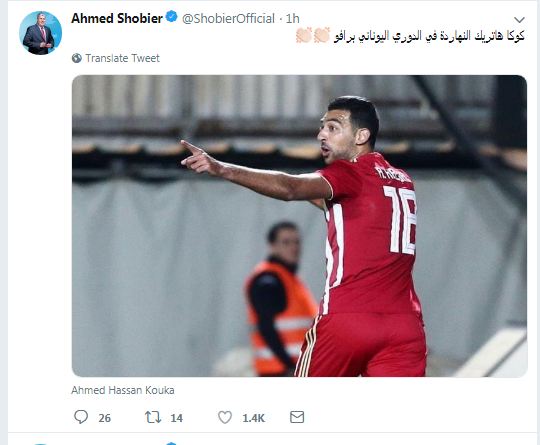The width and height of the screenshot is (540, 445).
Task: Retweet using the retweet arrows icon
Action: tap(153, 417)
